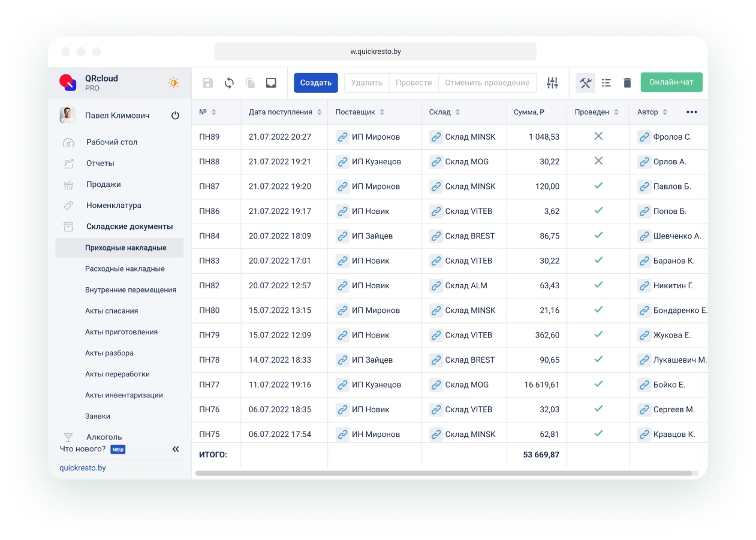Click the list view icon
The image size is (756, 540).
(606, 83)
